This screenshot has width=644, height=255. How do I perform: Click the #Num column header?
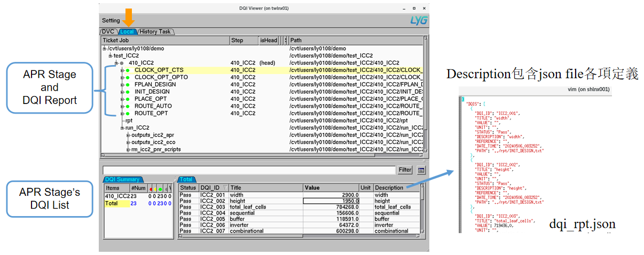pyautogui.click(x=138, y=188)
